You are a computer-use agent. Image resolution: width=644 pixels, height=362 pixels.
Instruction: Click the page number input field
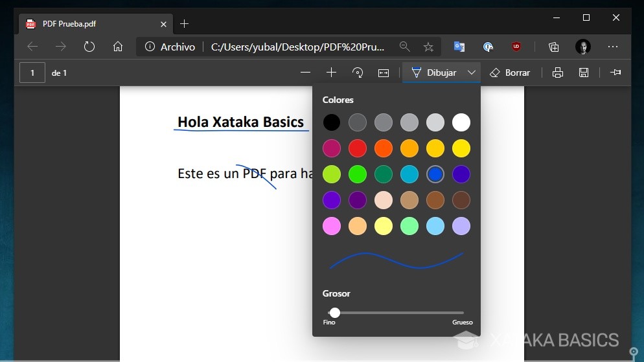click(32, 73)
